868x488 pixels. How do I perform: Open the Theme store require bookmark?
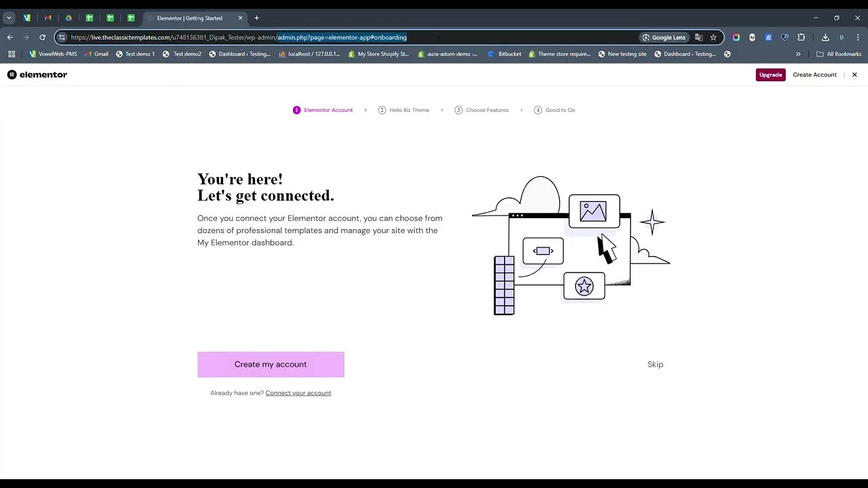click(x=559, y=54)
